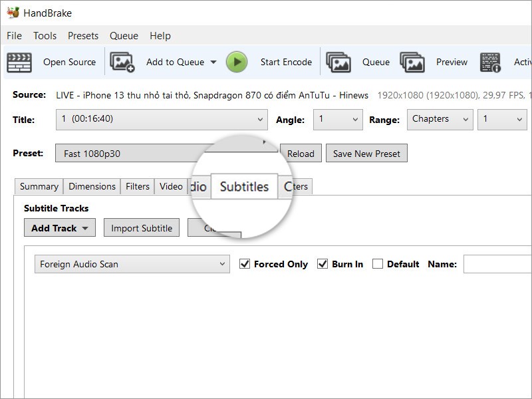Click the Open Source clapperboard icon
This screenshot has height=399, width=532.
[x=19, y=62]
